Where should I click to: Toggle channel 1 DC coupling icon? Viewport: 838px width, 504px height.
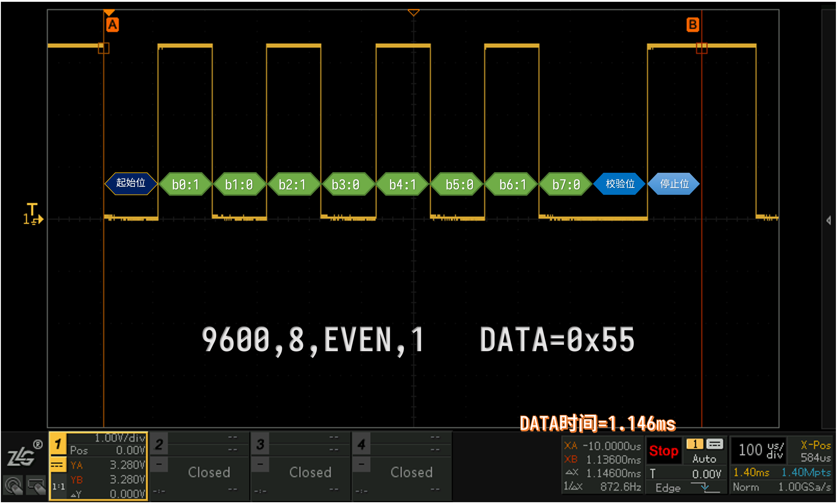point(57,465)
